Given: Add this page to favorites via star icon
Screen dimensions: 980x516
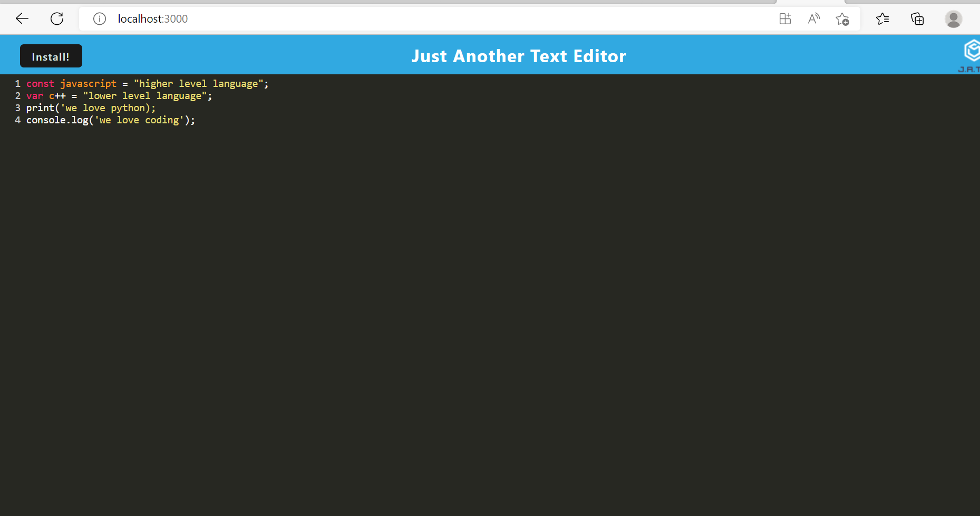Looking at the screenshot, I should 842,18.
